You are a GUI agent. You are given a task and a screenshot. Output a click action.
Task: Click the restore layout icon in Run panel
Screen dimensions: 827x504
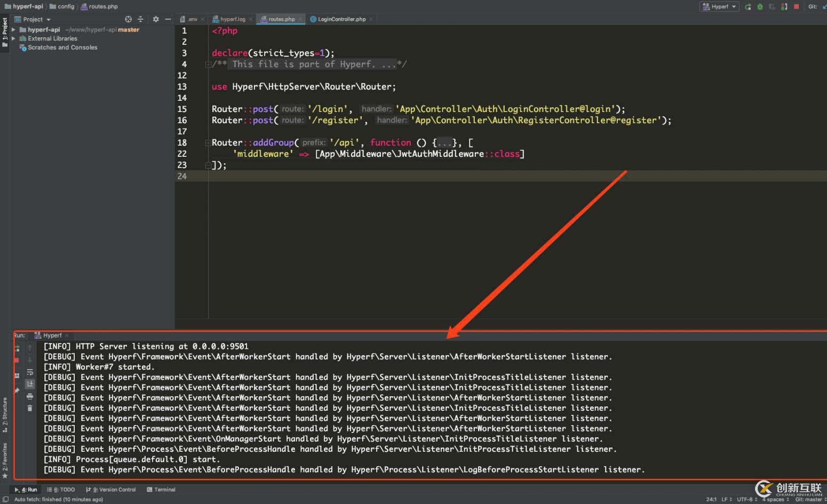(17, 375)
